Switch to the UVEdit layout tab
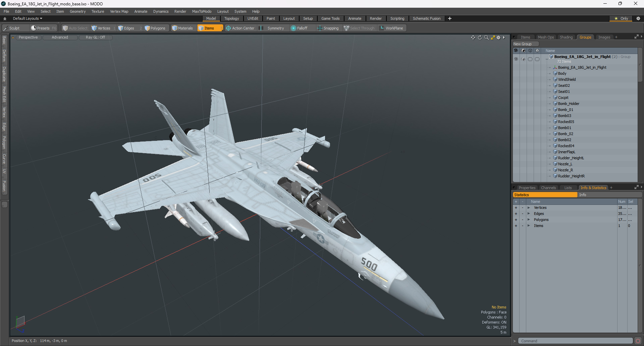644x346 pixels. coord(253,18)
